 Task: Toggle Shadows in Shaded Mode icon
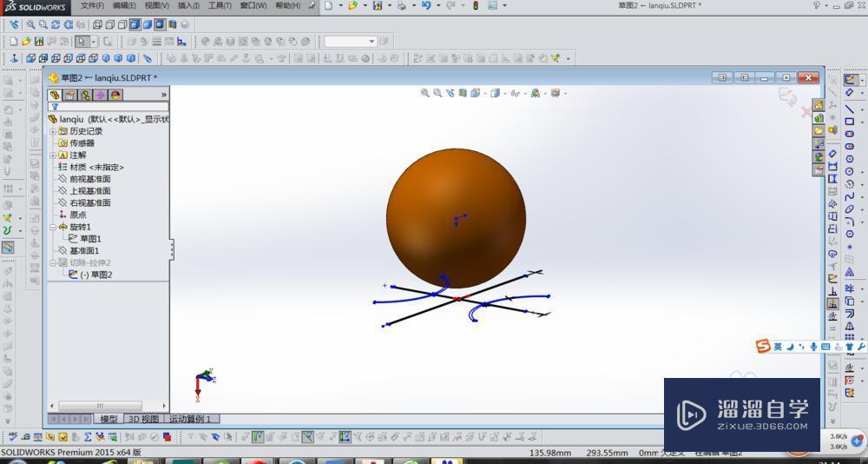160,24
